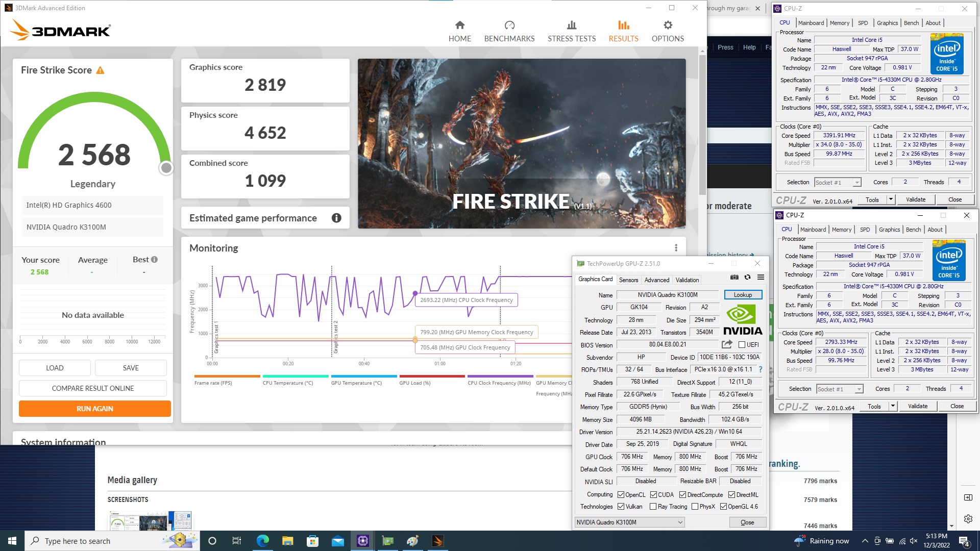Click the SAVE button in 3DMark
This screenshot has width=980, height=551.
click(x=131, y=368)
